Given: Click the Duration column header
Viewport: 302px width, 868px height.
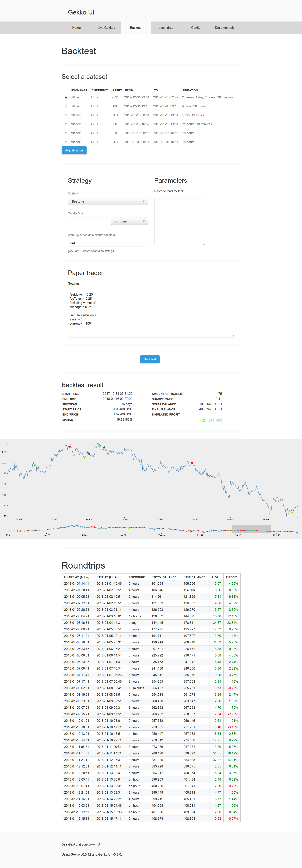Looking at the screenshot, I should point(190,90).
